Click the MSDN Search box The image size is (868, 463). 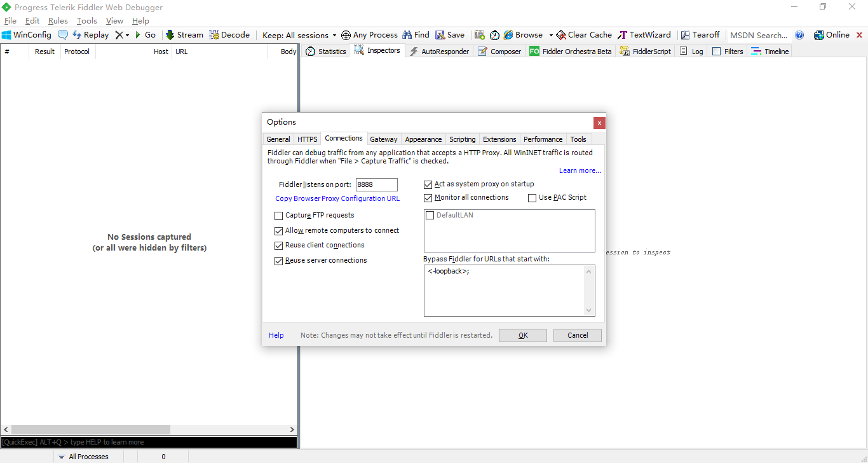[759, 35]
